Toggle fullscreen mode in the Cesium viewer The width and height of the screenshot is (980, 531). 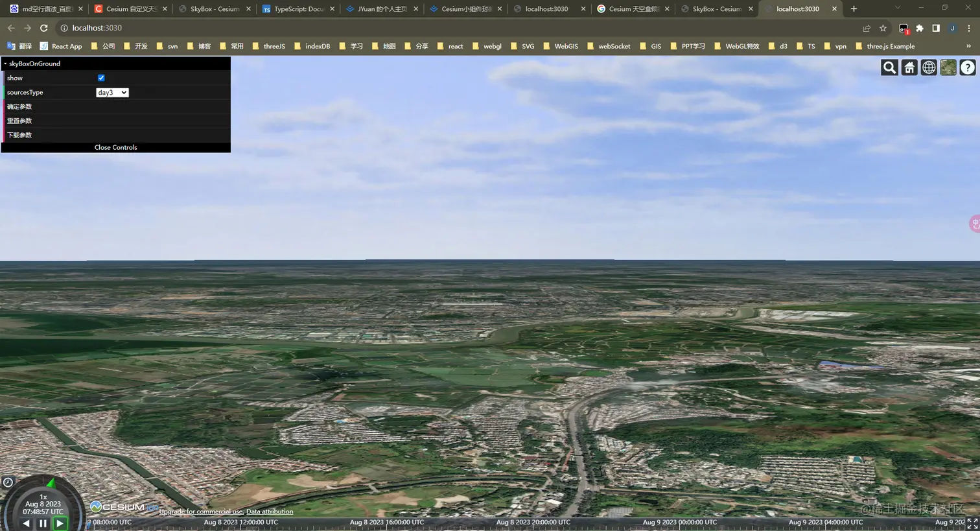(972, 523)
